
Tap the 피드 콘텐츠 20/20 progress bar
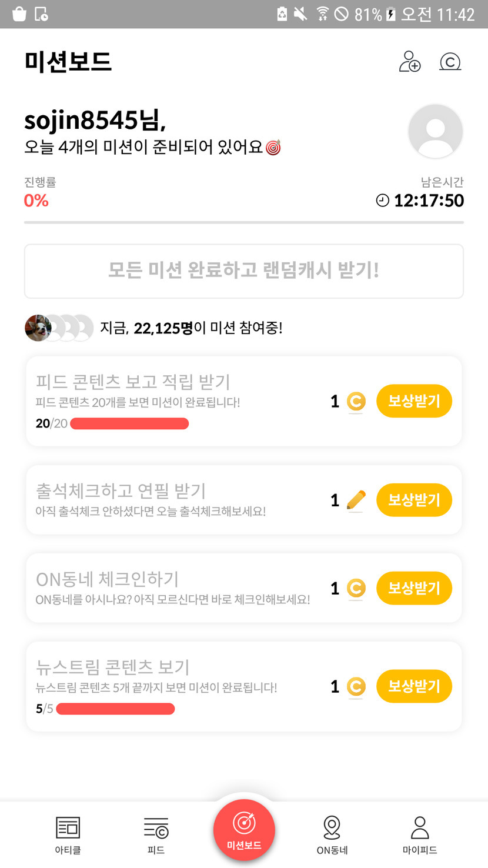click(x=129, y=423)
